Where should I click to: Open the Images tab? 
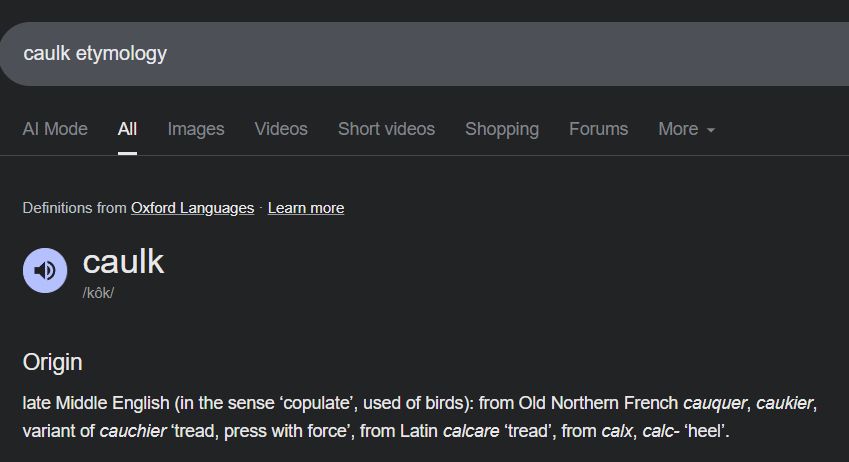[x=196, y=129]
